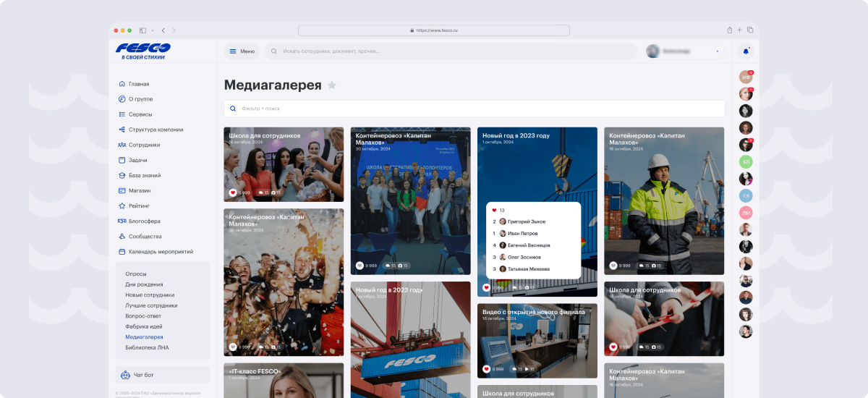Click magnifier icon in top search bar
This screenshot has height=398, width=868.
coord(274,51)
